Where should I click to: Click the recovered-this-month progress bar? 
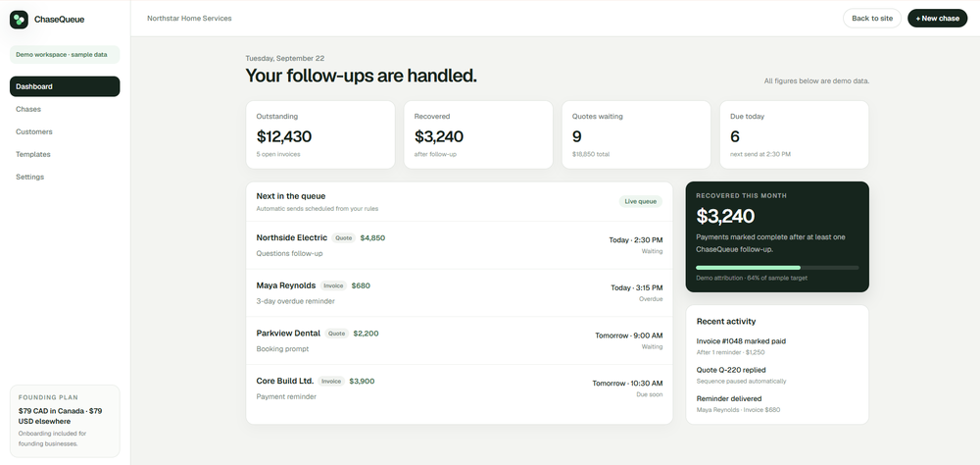pyautogui.click(x=777, y=267)
